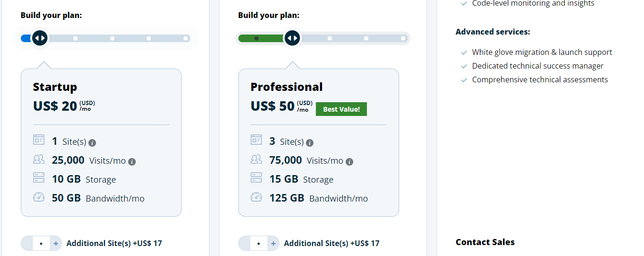Click the Startup visits people icon

39,159
